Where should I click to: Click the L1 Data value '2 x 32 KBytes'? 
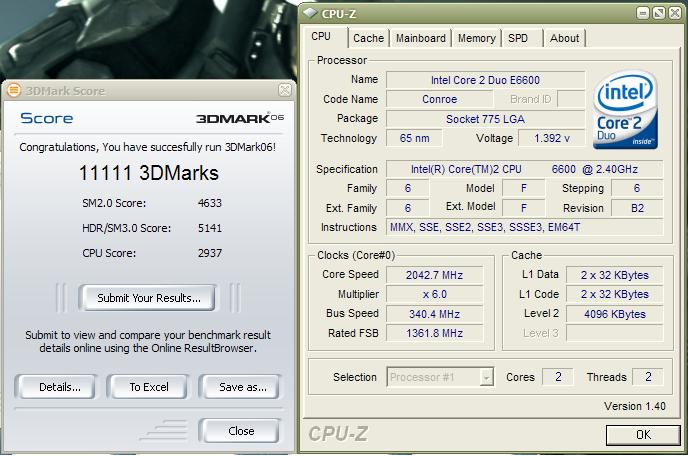click(614, 275)
